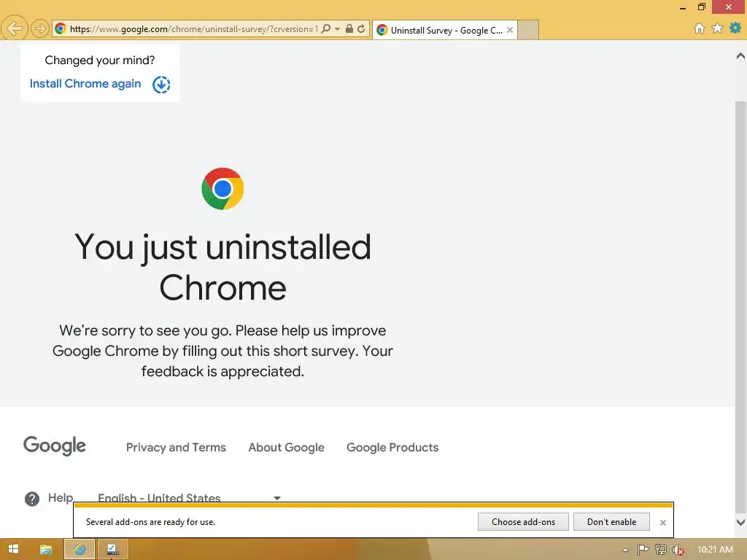Click the Action Center flag icon
Viewport: 747px width, 560px height.
(643, 550)
